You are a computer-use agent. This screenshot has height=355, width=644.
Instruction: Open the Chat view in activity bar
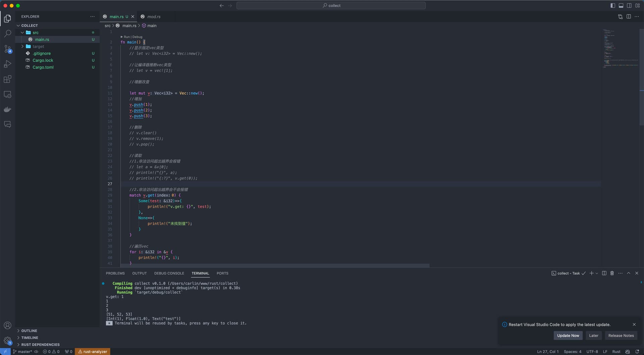7,125
